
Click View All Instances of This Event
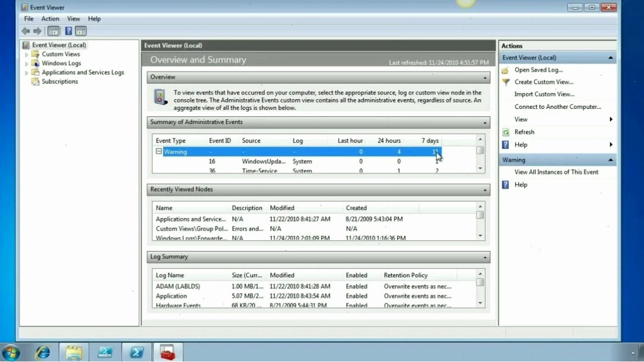pyautogui.click(x=557, y=172)
